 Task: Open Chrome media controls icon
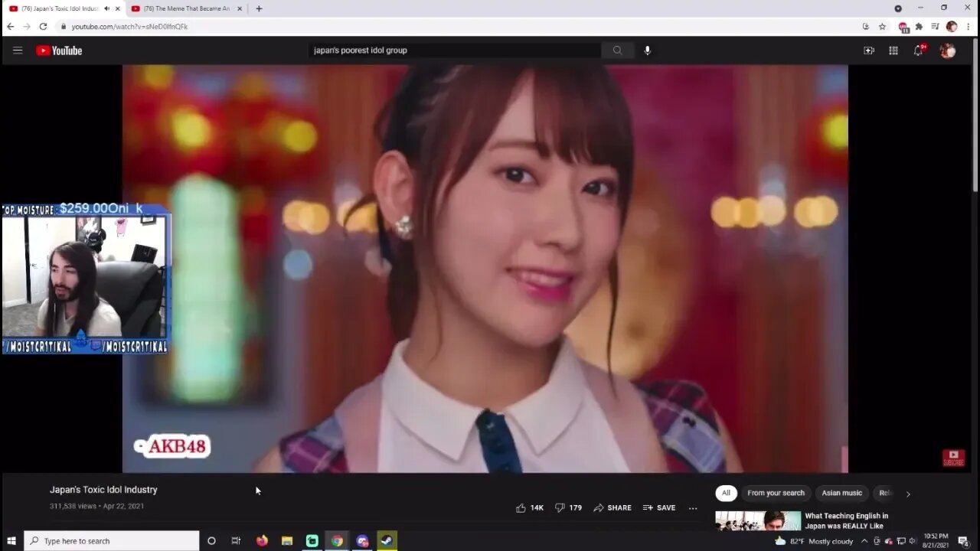pos(935,26)
